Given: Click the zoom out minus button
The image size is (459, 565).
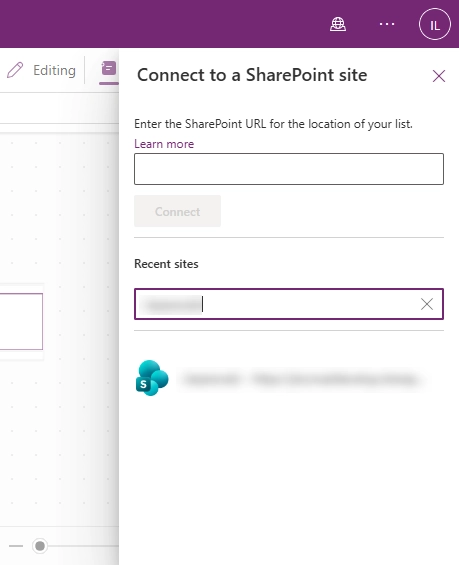Looking at the screenshot, I should point(16,546).
